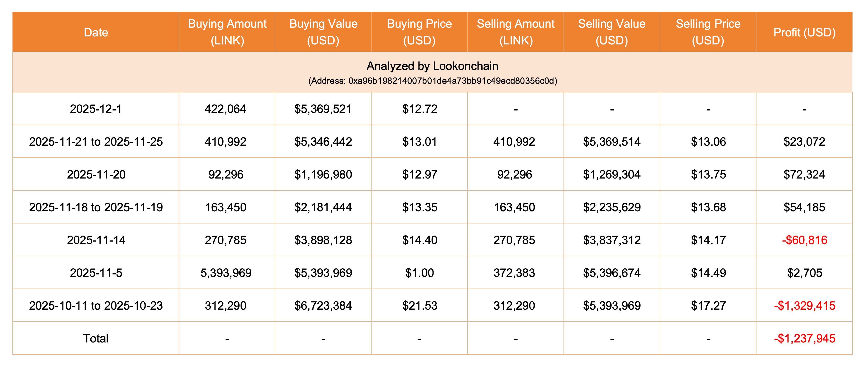Click the $5,369,521 buying value cell
The height and width of the screenshot is (367, 868).
[x=323, y=109]
